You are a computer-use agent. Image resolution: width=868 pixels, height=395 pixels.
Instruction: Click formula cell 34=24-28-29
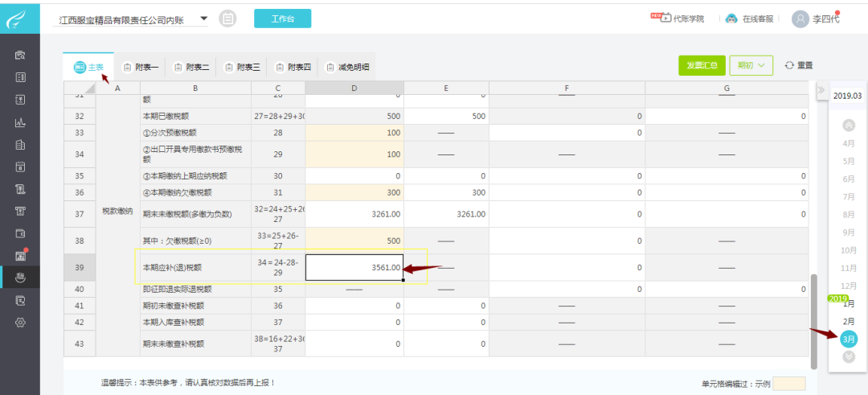(x=278, y=268)
